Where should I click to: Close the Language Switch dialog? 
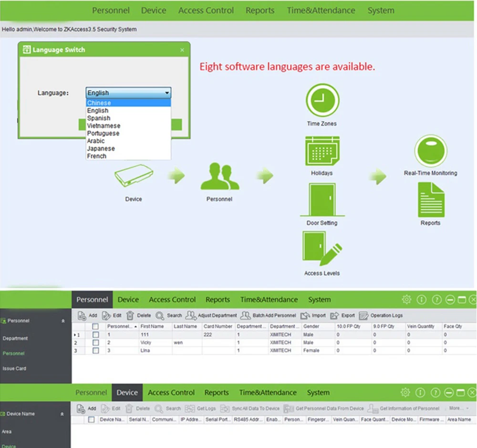[x=182, y=50]
